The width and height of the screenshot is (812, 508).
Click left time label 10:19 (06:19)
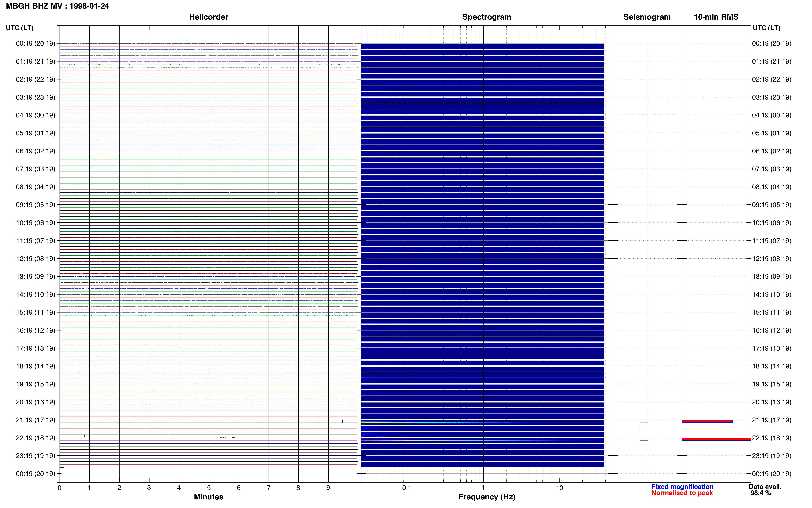(36, 223)
